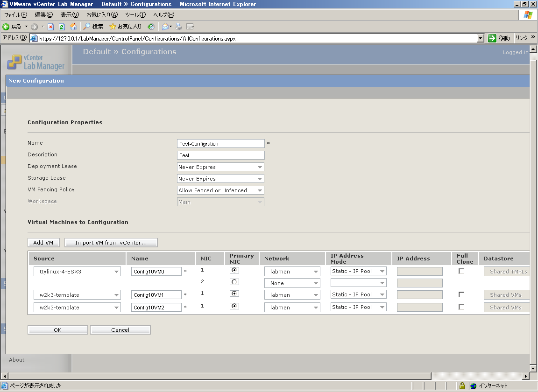
Task: Click the configuration Name input field
Action: tap(220, 144)
